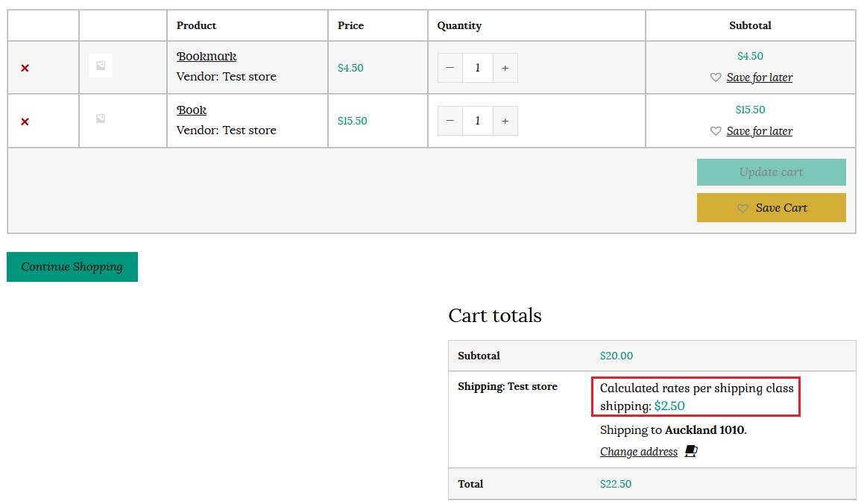Select the $2.50 shipping rate amount
The height and width of the screenshot is (504, 867).
(669, 406)
